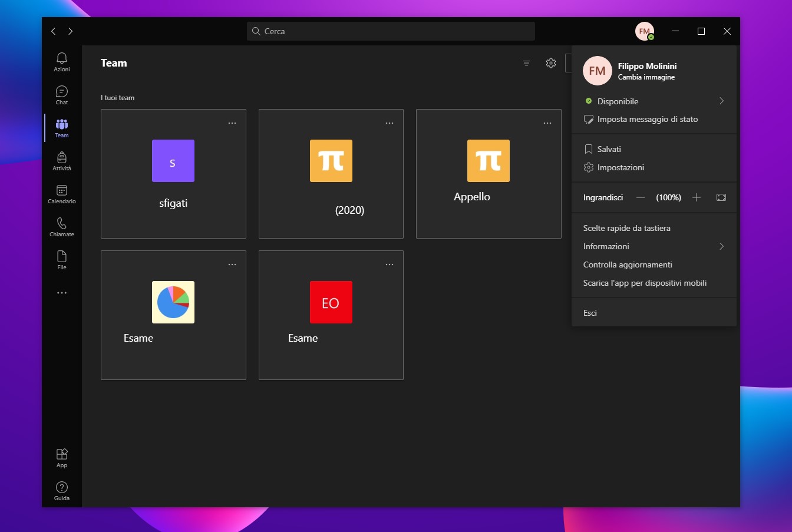Open the Esame team with EO logo
792x532 pixels.
point(331,315)
